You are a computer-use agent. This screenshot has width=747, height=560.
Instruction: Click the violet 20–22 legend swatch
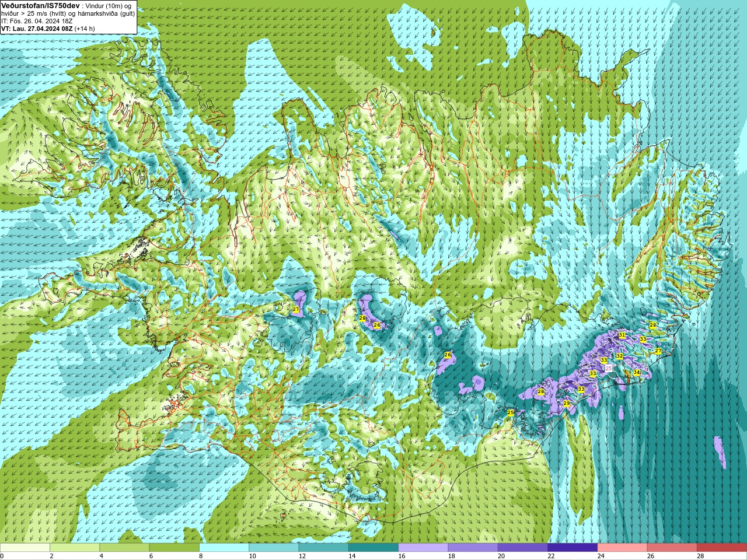coord(523,548)
